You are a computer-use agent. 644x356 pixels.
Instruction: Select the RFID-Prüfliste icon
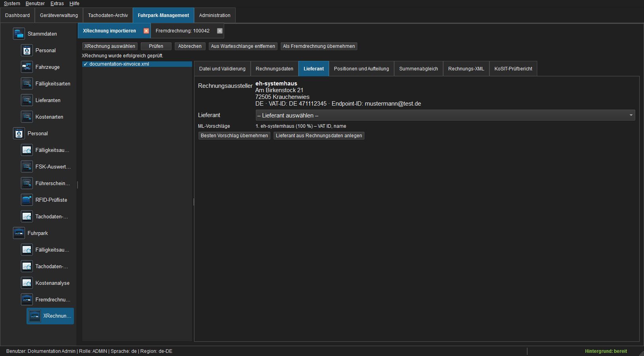(27, 200)
